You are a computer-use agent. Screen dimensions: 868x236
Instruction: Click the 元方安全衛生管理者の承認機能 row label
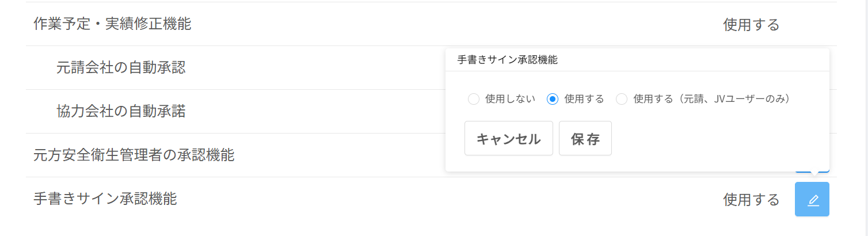pos(134,155)
